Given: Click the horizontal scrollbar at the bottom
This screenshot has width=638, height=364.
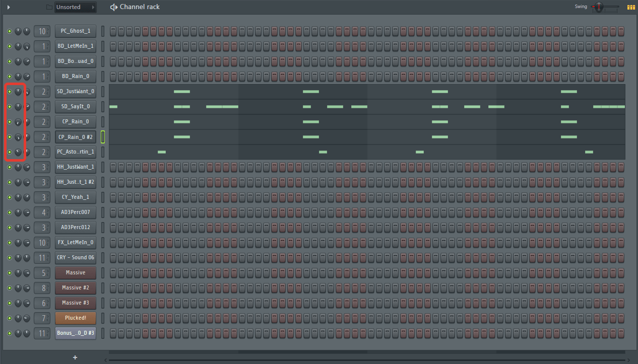Looking at the screenshot, I should coord(368,360).
